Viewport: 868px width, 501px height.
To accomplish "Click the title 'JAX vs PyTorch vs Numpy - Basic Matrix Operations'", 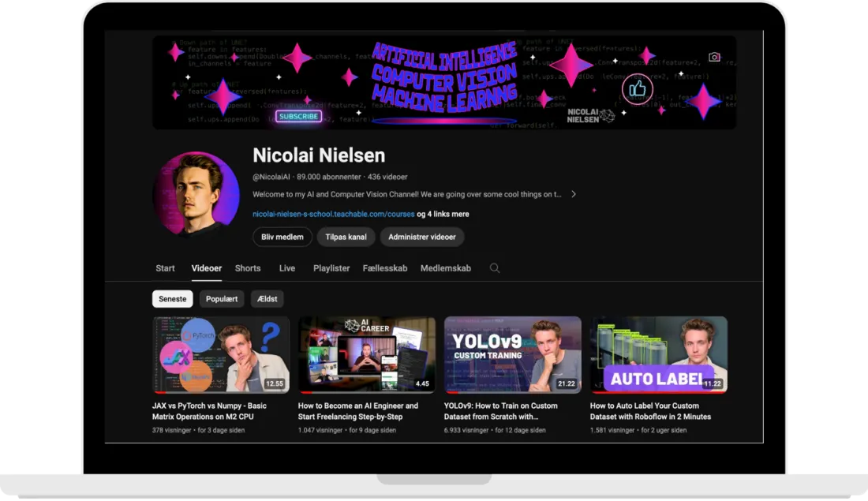I will click(209, 411).
